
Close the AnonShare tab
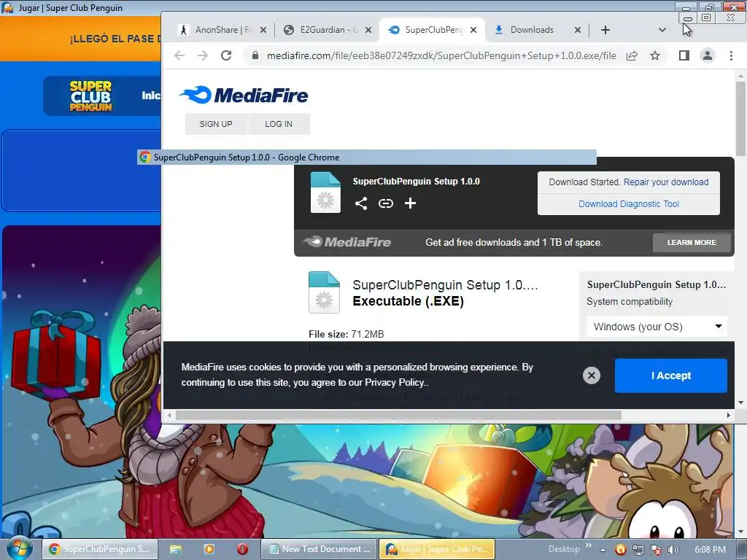(263, 30)
